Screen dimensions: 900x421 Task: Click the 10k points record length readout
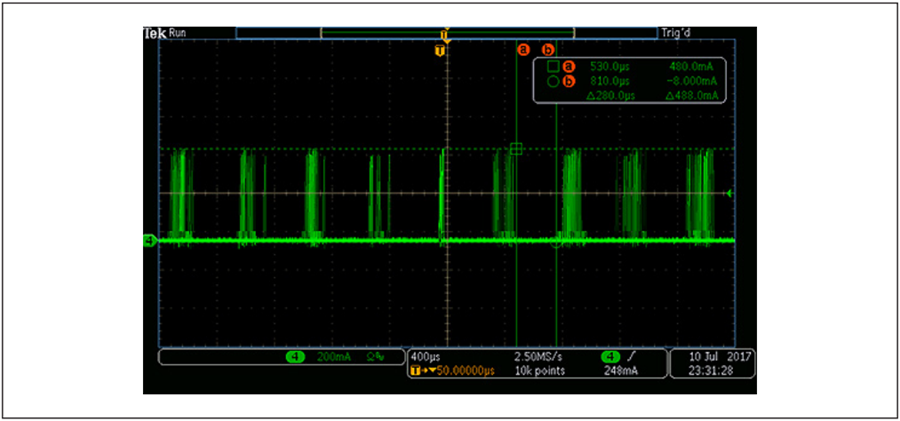pyautogui.click(x=540, y=370)
